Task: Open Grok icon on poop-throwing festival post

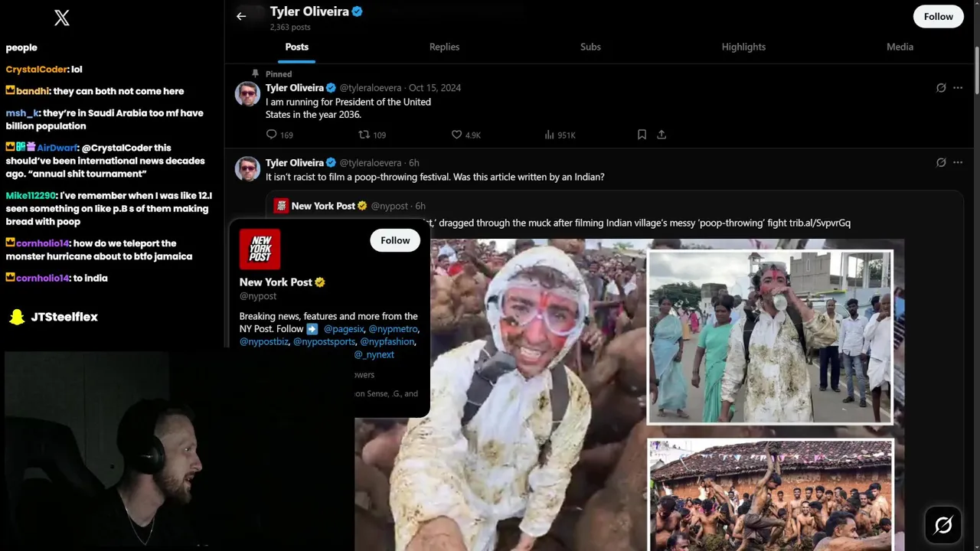Action: pos(941,163)
